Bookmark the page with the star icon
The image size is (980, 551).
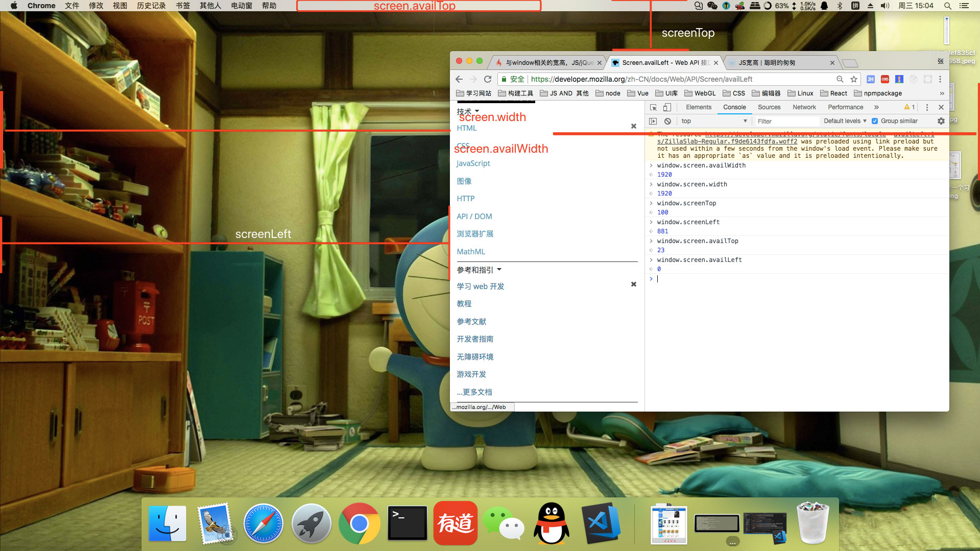coord(854,79)
